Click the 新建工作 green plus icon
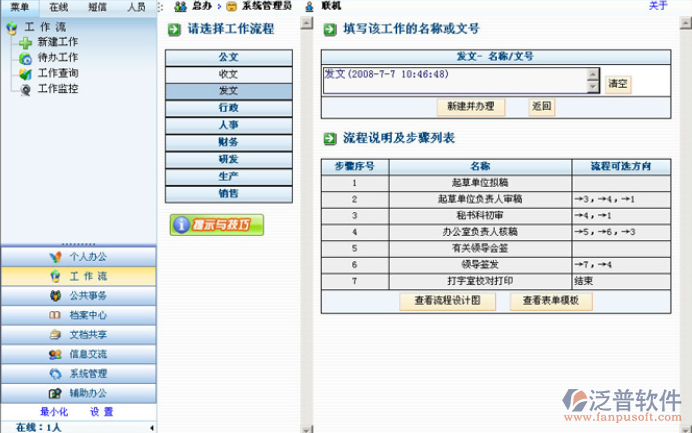This screenshot has height=433, width=692. click(25, 43)
